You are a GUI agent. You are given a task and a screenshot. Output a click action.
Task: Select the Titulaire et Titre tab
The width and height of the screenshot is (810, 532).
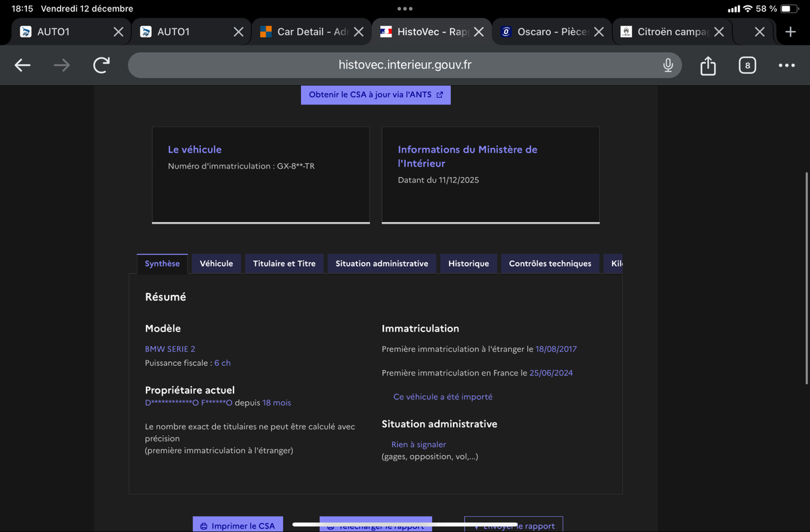(284, 263)
